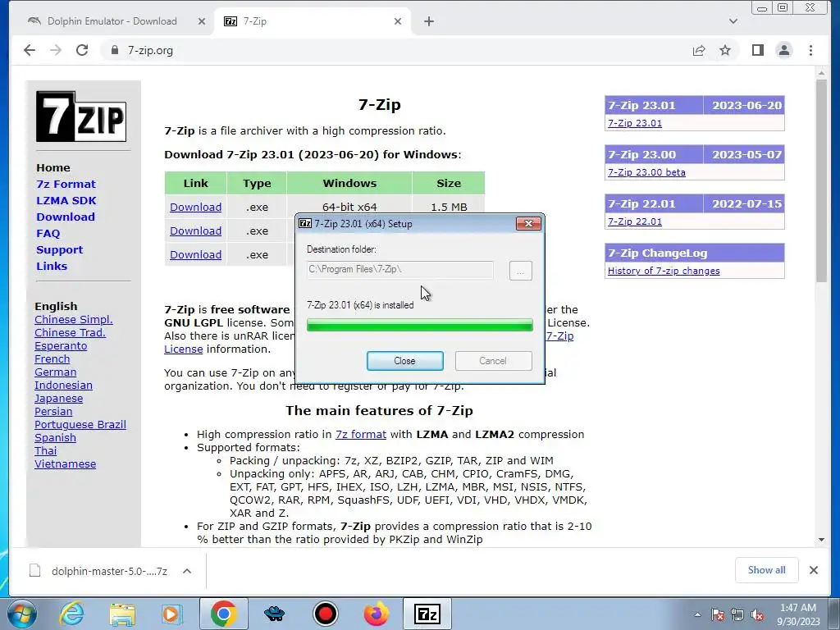This screenshot has width=840, height=630.
Task: Click the 7z Setup taskbar icon
Action: point(427,614)
